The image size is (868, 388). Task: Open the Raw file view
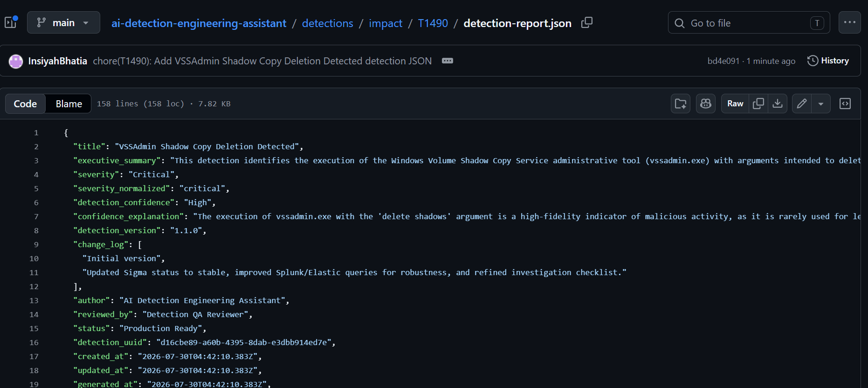[735, 104]
